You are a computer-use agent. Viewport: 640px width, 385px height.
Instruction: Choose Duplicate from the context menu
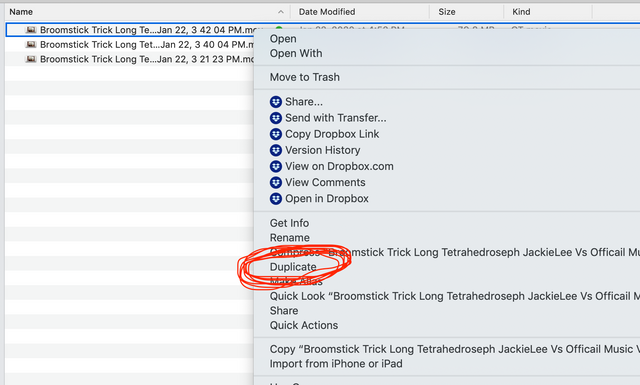click(293, 267)
